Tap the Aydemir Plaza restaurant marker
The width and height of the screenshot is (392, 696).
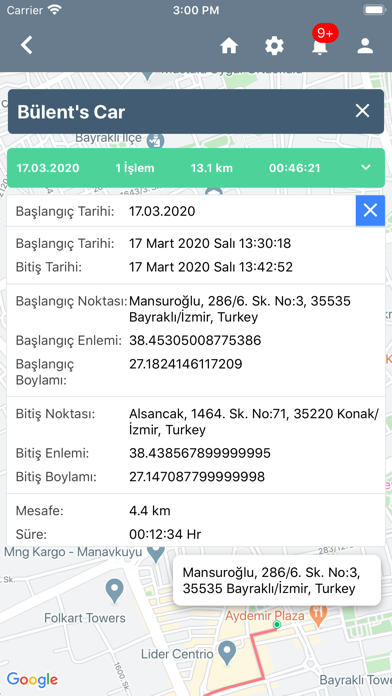coord(317,614)
